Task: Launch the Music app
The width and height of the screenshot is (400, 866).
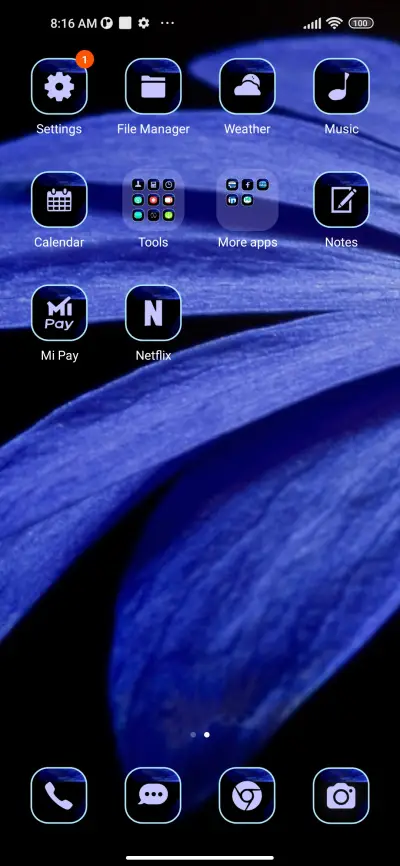Action: [341, 86]
